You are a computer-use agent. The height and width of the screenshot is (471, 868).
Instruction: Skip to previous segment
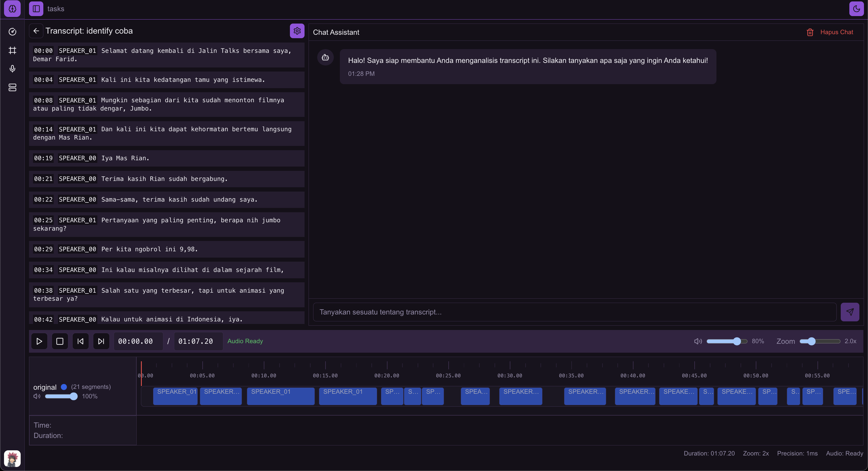coord(81,341)
